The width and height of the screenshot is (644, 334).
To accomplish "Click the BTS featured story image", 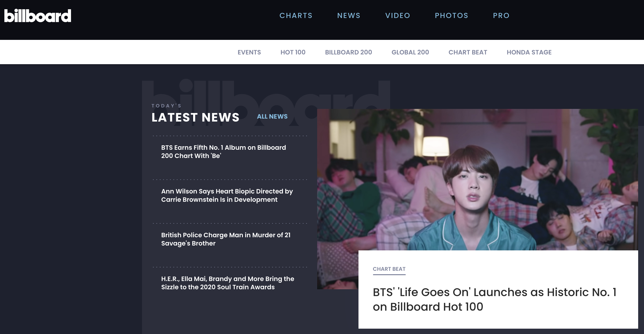I will 477,179.
